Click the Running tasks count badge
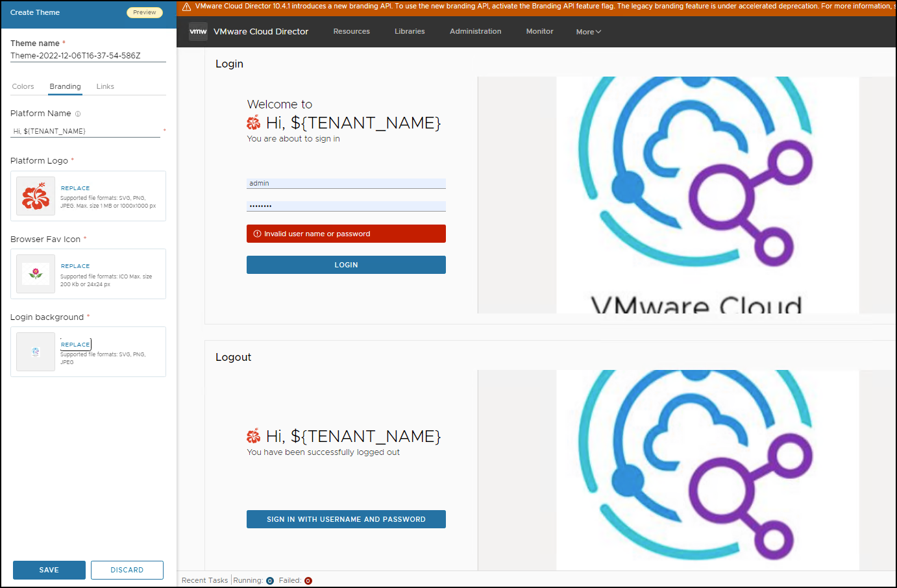The width and height of the screenshot is (897, 588). click(x=270, y=581)
